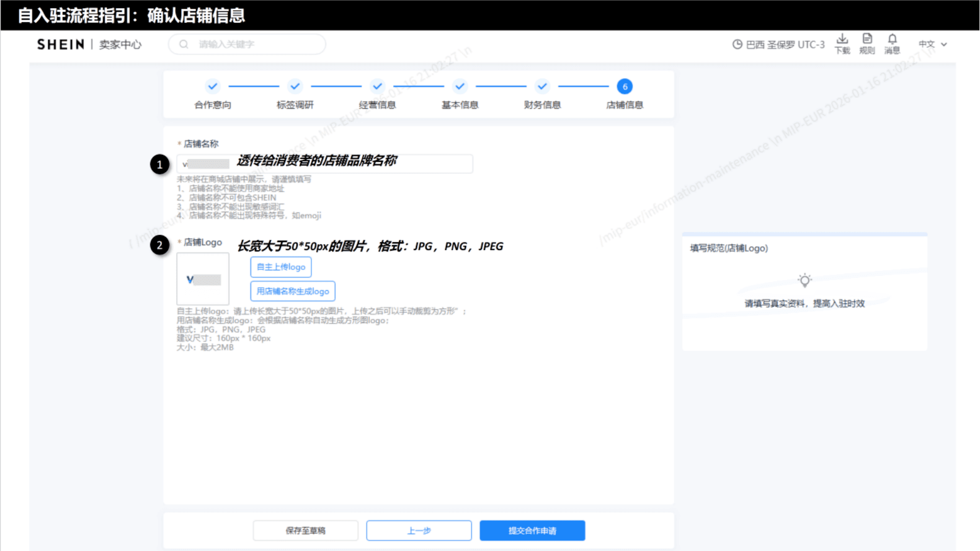The width and height of the screenshot is (980, 551).
Task: Select step 6 店铺信息 circle
Action: click(x=625, y=86)
